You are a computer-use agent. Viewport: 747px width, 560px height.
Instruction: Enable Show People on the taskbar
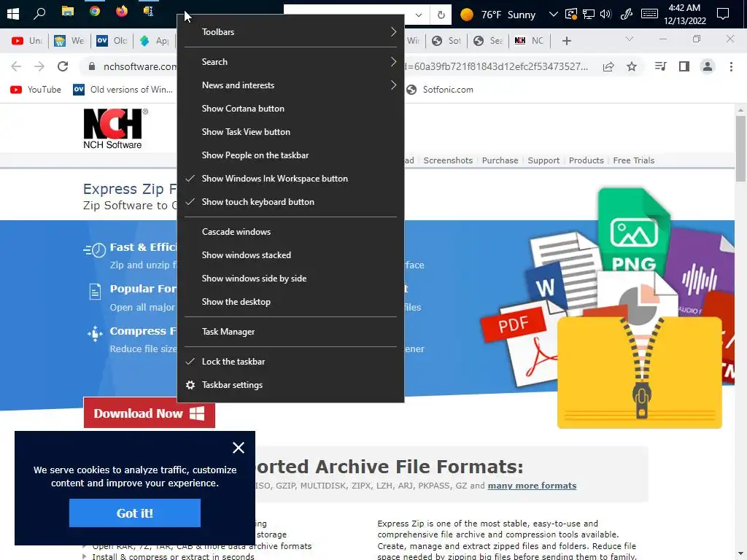tap(290, 155)
